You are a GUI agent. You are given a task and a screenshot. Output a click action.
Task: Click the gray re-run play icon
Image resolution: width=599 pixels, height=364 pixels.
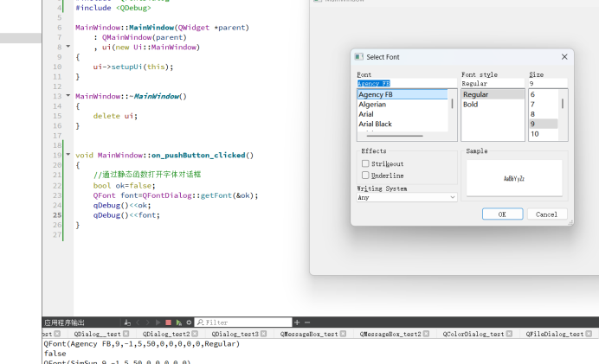tap(158, 322)
